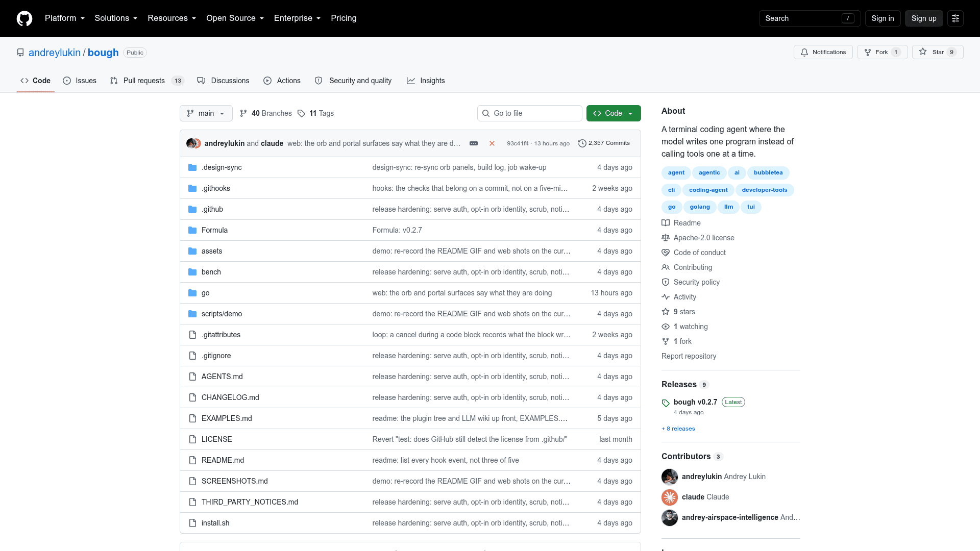Open the scripts/demo folder
The height and width of the screenshot is (551, 980).
(x=222, y=314)
